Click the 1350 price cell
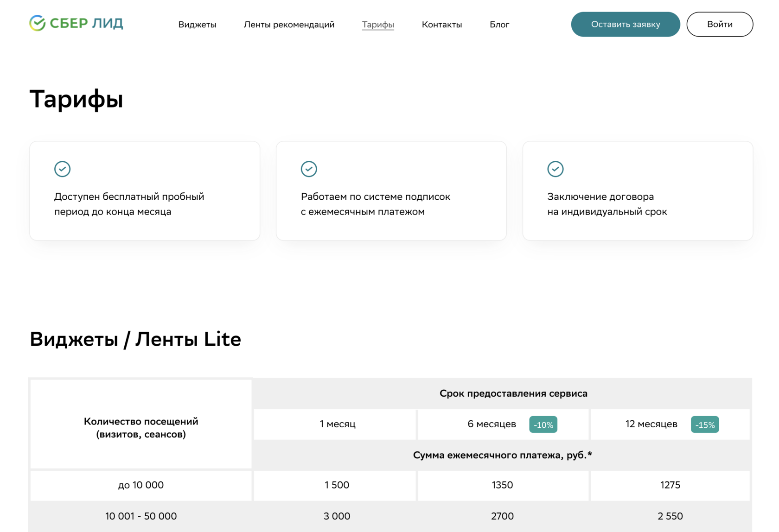Image resolution: width=779 pixels, height=532 pixels. 503,485
